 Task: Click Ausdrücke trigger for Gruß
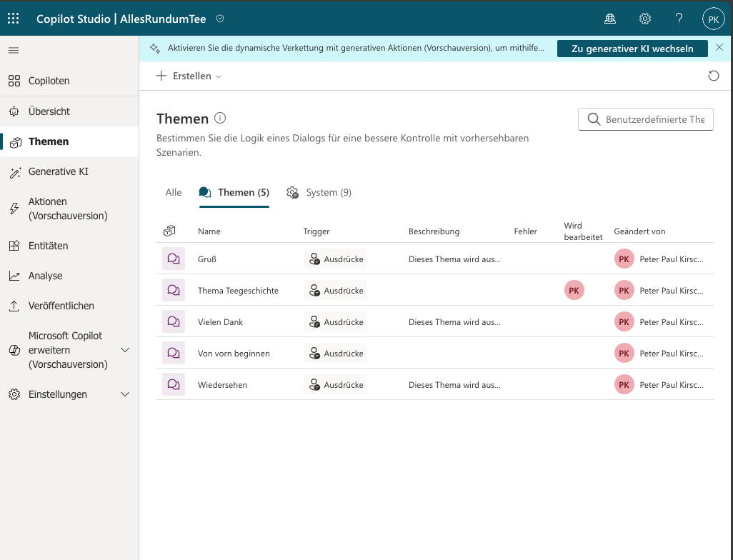tap(336, 259)
